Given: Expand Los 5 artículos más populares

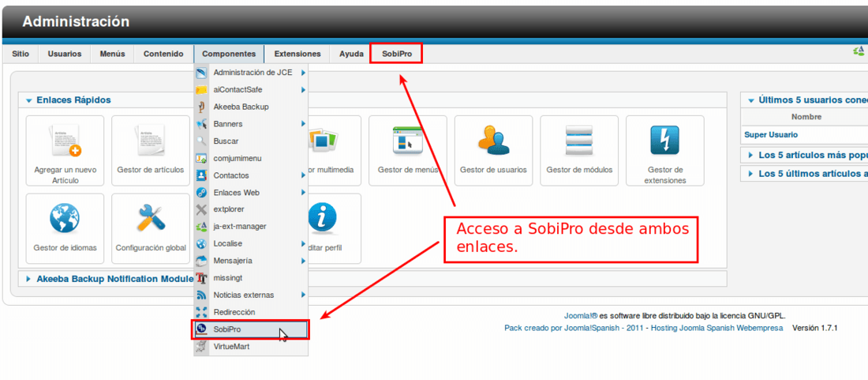Looking at the screenshot, I should (x=750, y=156).
